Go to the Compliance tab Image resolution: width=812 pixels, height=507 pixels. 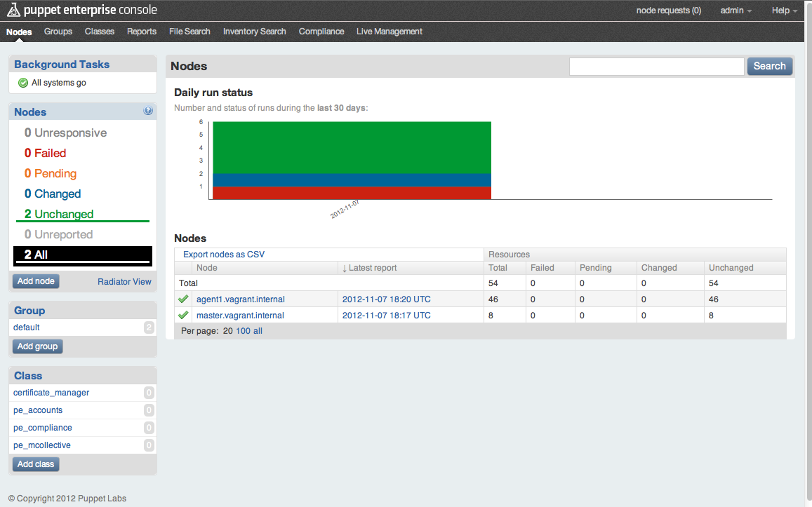click(321, 32)
